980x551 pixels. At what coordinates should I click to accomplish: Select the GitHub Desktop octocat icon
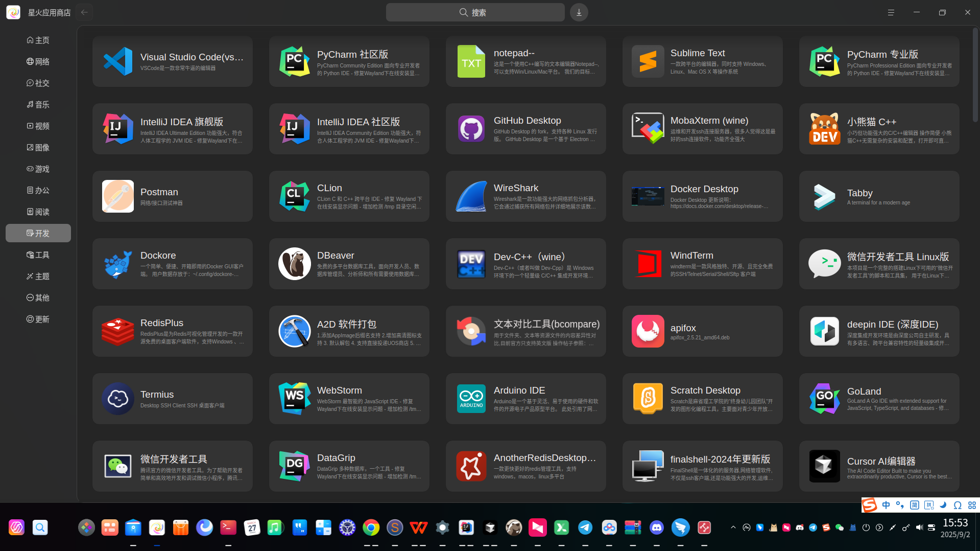point(471,129)
